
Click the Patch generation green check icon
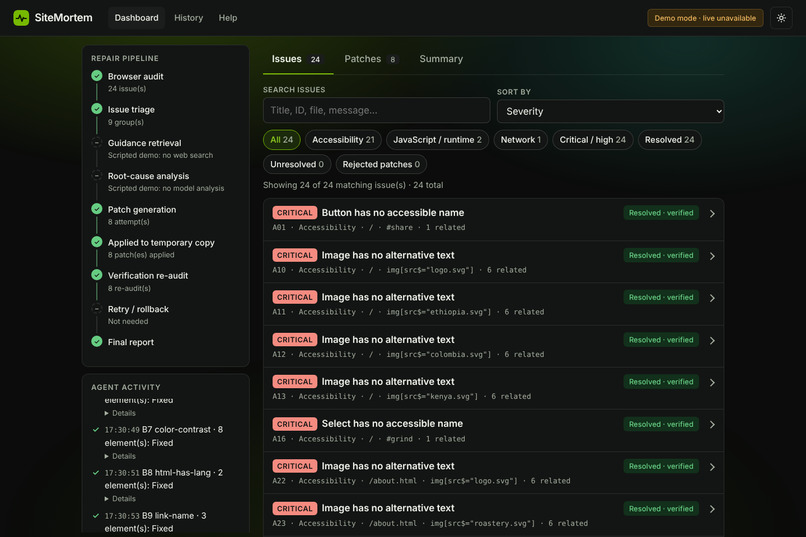pos(97,209)
